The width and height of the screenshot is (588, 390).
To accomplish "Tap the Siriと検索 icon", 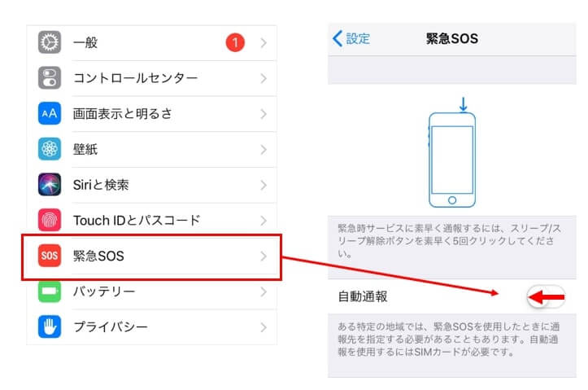I will [x=50, y=185].
